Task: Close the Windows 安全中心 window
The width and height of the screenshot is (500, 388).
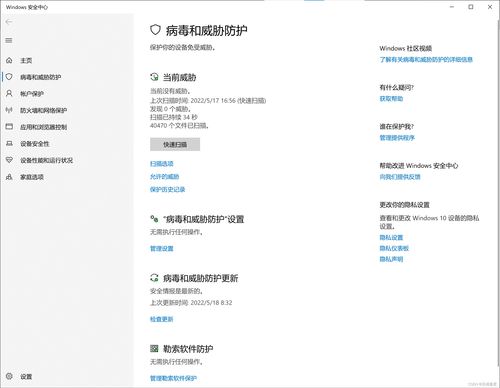Action: click(x=490, y=7)
